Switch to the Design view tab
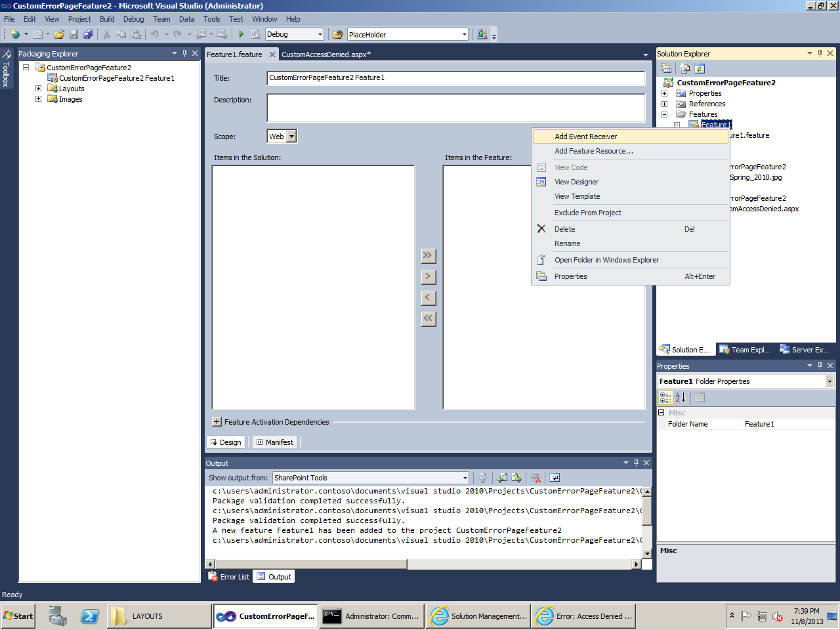Image resolution: width=840 pixels, height=630 pixels. (x=226, y=442)
